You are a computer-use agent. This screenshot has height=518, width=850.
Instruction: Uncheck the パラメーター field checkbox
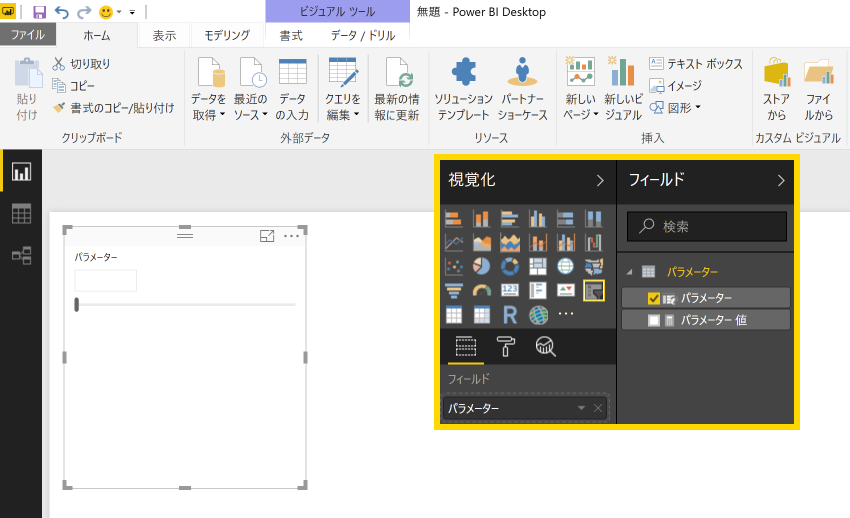coord(654,298)
